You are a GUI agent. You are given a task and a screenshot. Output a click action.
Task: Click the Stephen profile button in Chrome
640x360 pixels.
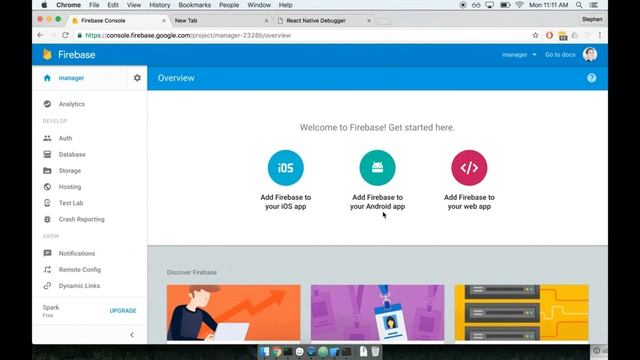click(x=592, y=19)
